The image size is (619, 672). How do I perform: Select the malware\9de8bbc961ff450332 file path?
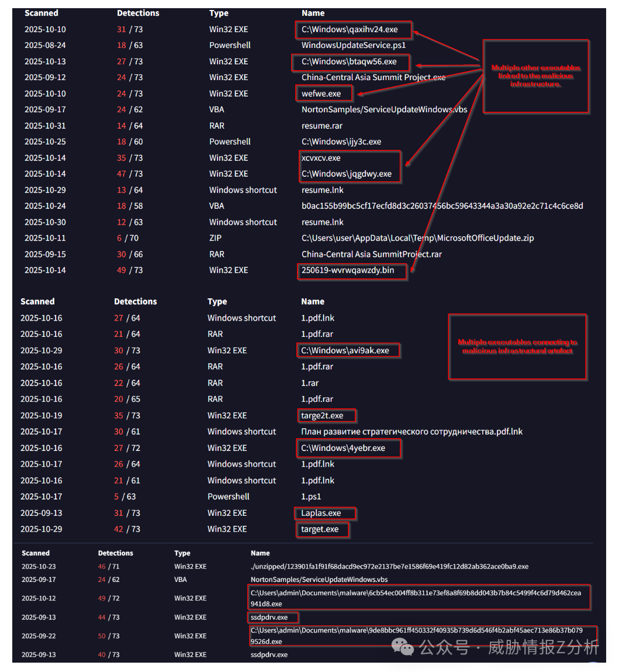(x=417, y=636)
